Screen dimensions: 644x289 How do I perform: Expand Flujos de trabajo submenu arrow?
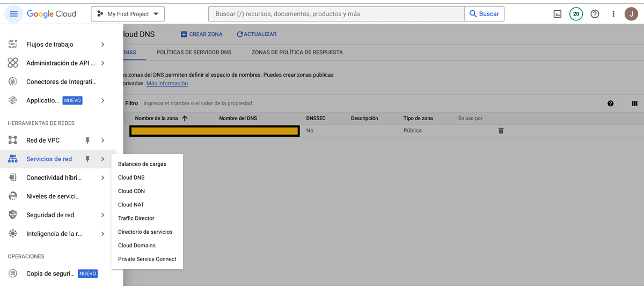tap(103, 45)
